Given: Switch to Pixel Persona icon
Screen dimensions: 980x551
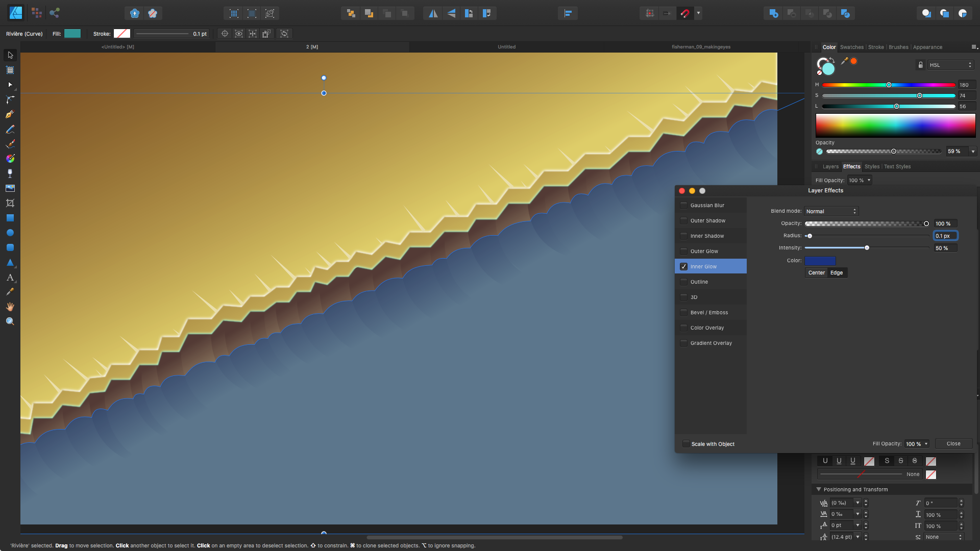Looking at the screenshot, I should tap(37, 13).
